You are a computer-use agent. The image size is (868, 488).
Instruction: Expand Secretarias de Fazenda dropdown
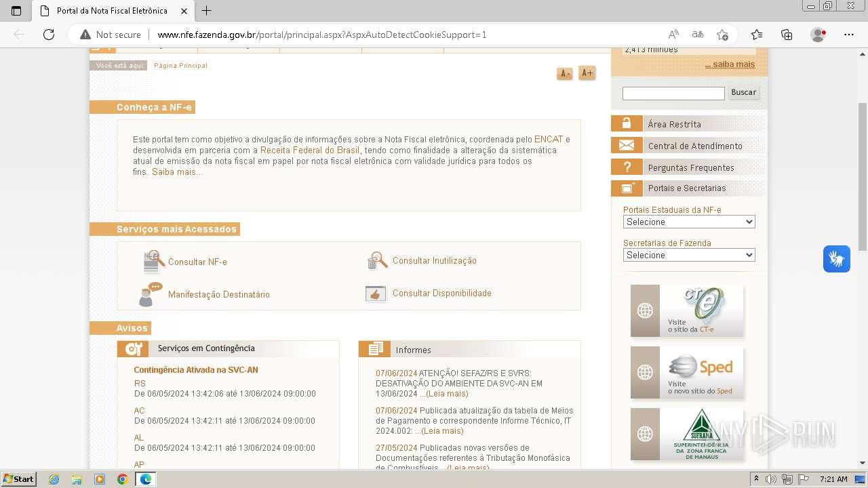[689, 255]
